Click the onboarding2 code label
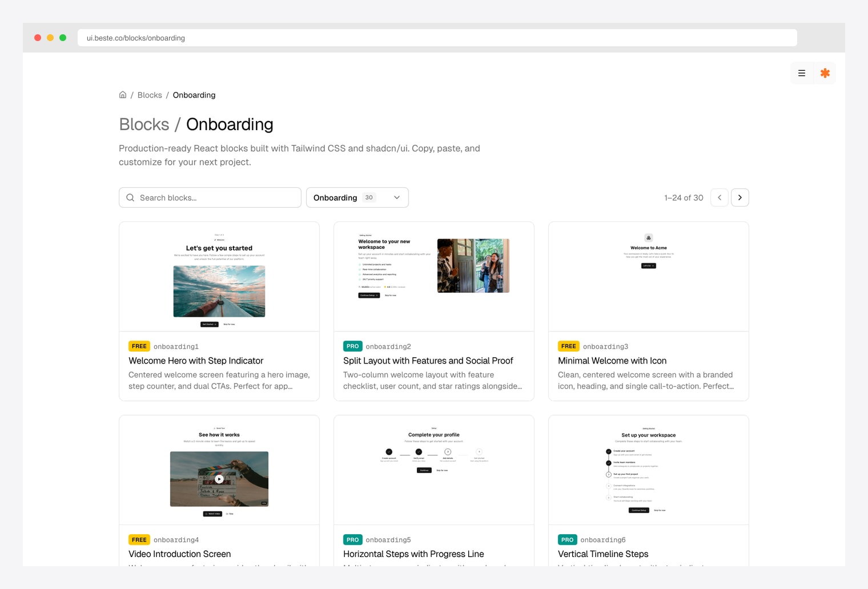The height and width of the screenshot is (589, 868). click(x=388, y=346)
